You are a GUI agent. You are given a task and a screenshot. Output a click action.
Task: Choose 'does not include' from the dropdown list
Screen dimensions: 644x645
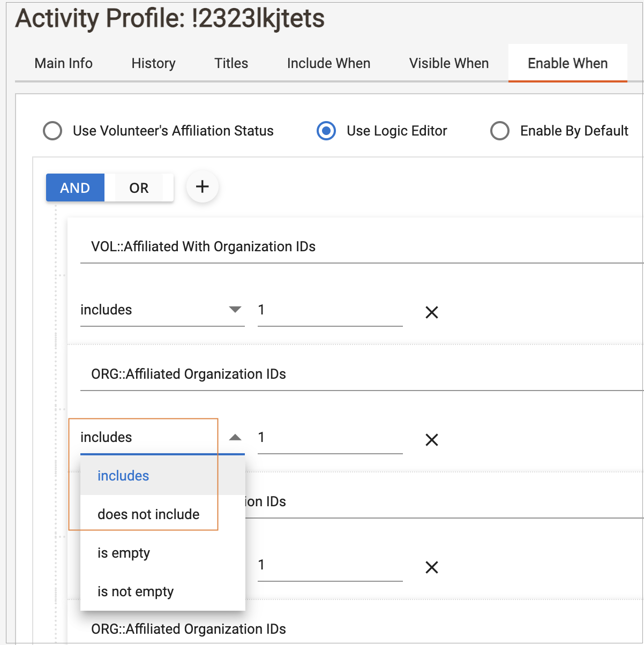[148, 514]
